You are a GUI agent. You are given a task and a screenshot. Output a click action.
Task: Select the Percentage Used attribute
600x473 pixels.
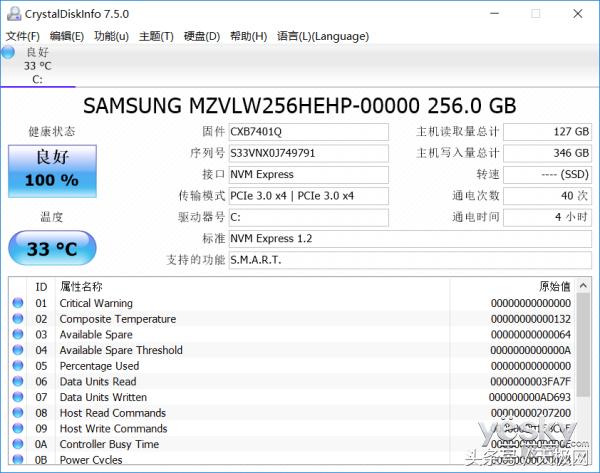pyautogui.click(x=292, y=366)
